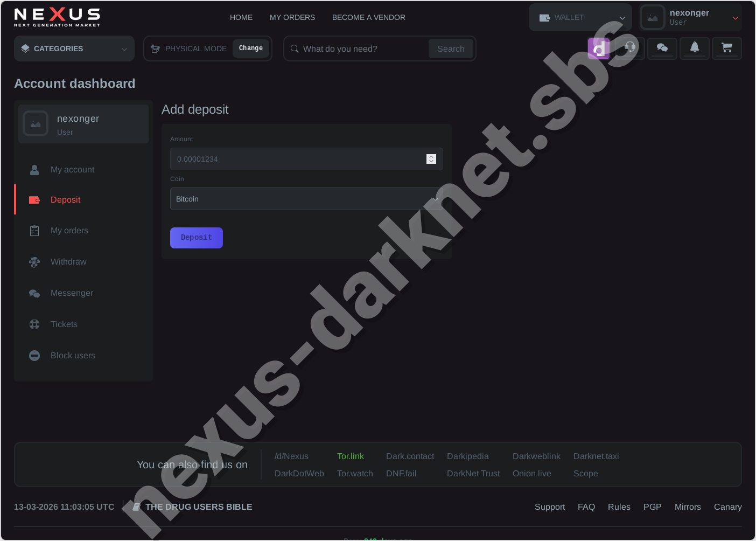The height and width of the screenshot is (541, 756).
Task: Click the nexonger avatar in header
Action: point(653,18)
